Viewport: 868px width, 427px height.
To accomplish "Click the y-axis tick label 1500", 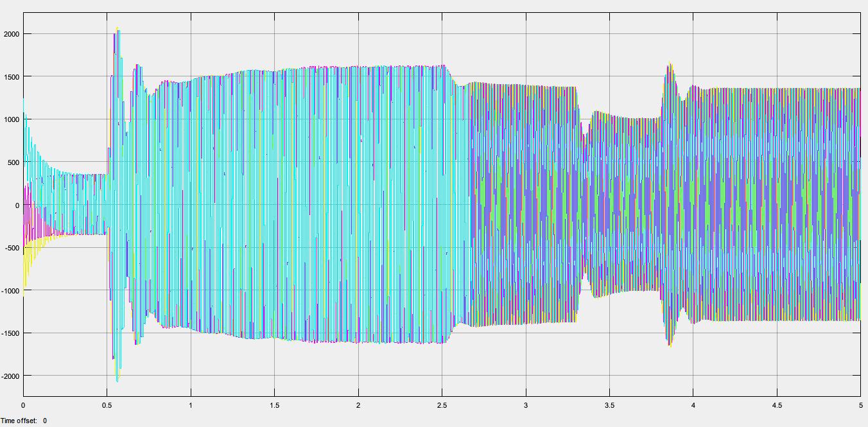I will pyautogui.click(x=11, y=77).
